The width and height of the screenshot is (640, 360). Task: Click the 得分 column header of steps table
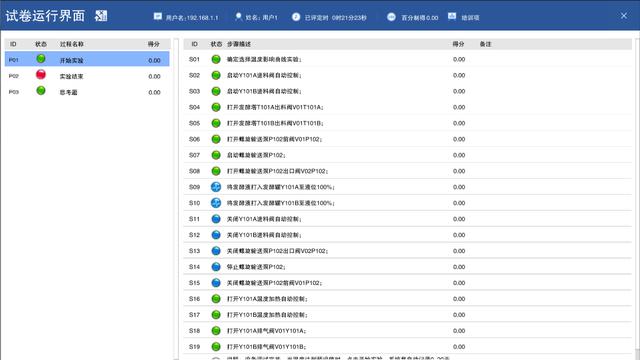pos(458,44)
